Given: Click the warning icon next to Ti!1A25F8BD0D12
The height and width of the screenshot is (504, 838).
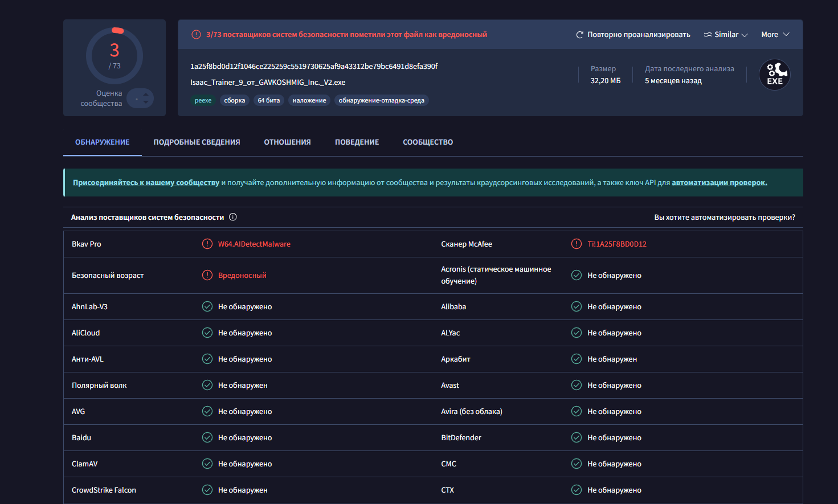Looking at the screenshot, I should 577,244.
